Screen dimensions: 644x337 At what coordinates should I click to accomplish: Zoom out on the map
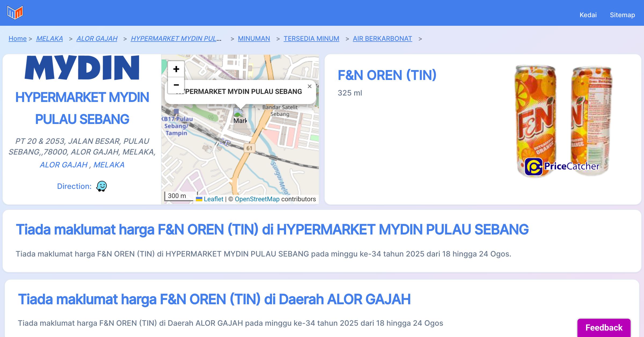pos(176,85)
